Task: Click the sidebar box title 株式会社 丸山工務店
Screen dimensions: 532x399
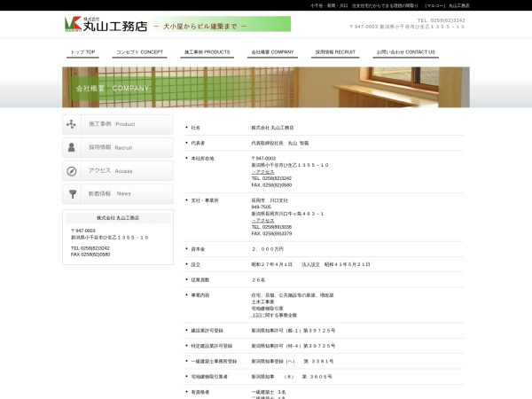Action: click(118, 218)
